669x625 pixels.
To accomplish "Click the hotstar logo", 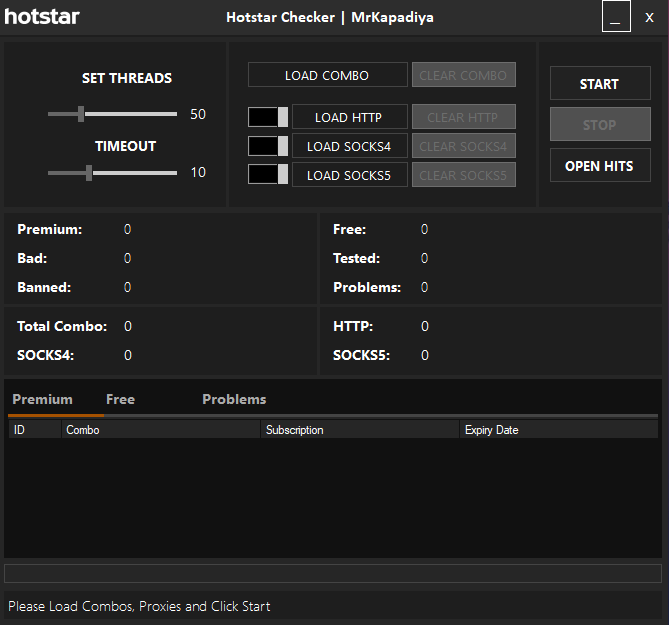I will (42, 17).
